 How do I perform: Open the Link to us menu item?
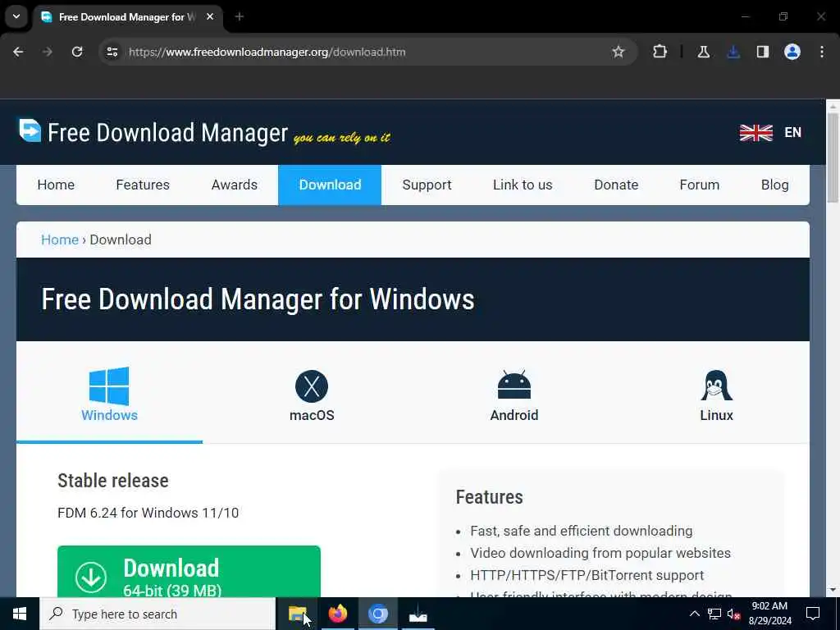(523, 185)
